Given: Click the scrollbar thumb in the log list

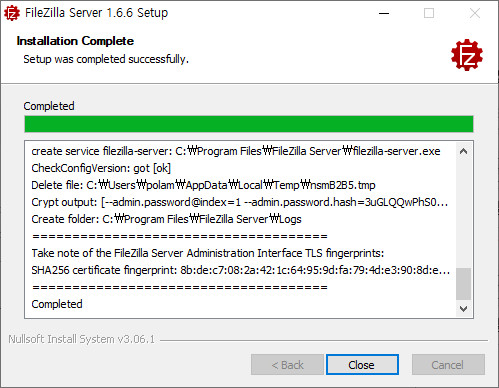Looking at the screenshot, I should click(x=463, y=284).
